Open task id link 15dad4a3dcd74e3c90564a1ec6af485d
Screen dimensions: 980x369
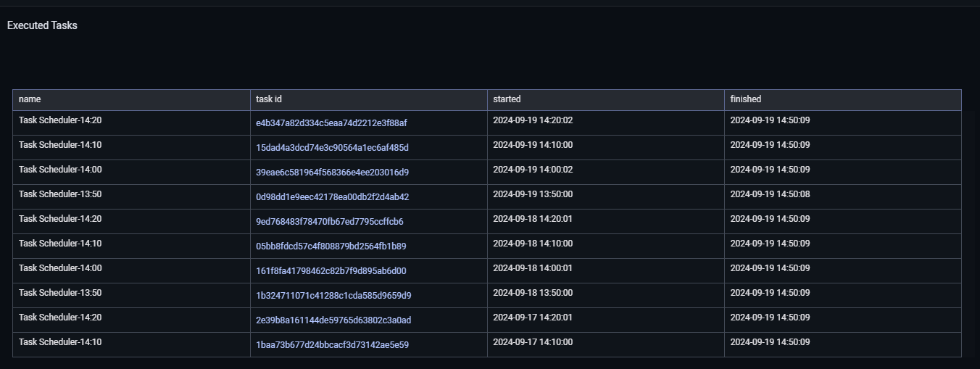pos(332,148)
